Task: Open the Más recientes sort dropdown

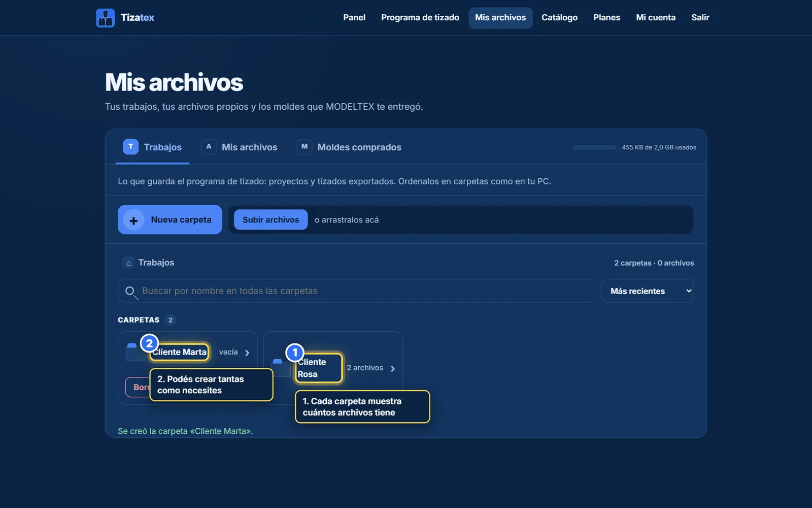Action: coord(647,291)
